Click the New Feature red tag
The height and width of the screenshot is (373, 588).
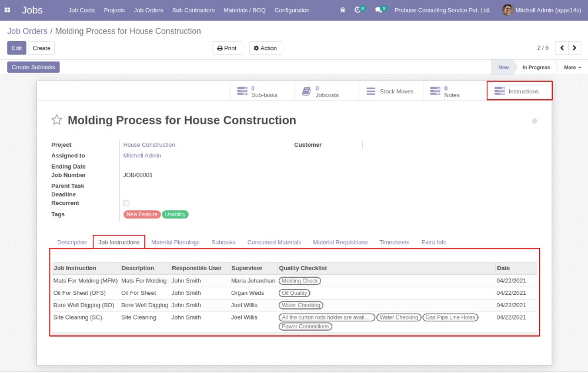(x=142, y=214)
